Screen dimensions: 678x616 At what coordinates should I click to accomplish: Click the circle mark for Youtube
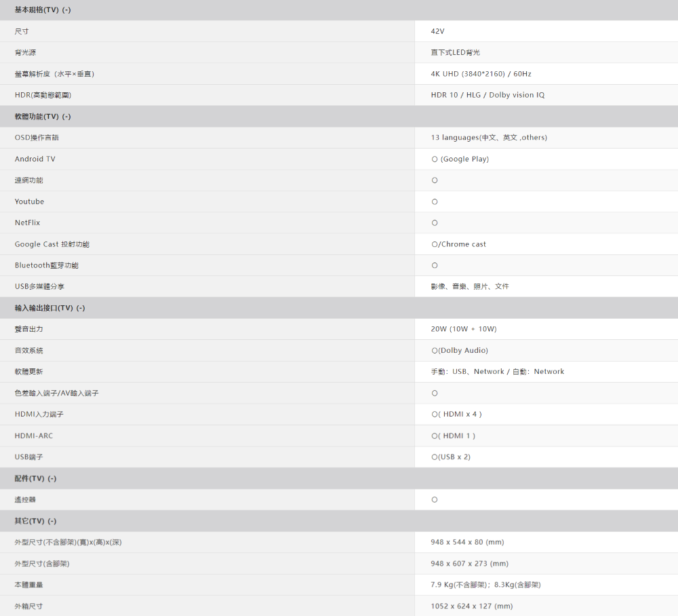point(435,201)
